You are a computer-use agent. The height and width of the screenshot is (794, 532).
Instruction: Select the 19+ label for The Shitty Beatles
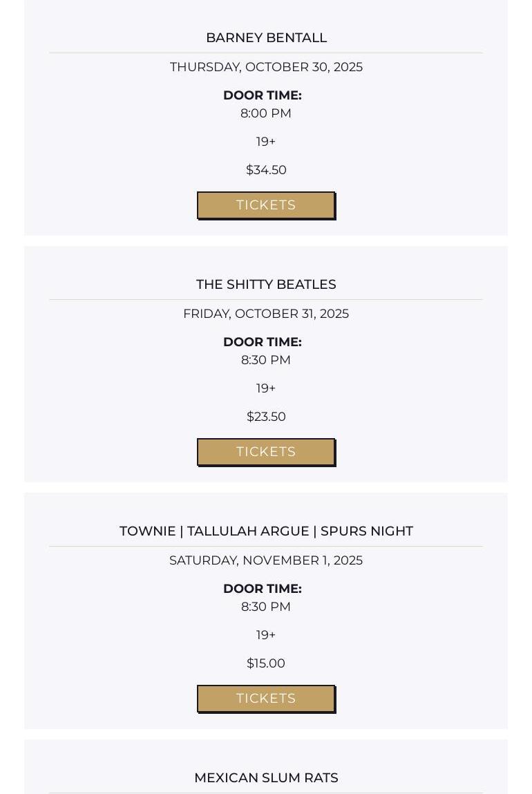click(266, 388)
